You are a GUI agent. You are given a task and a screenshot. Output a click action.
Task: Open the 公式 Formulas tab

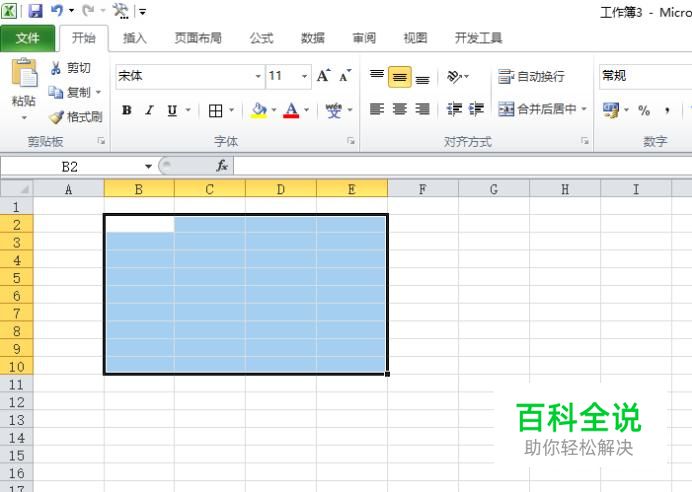point(262,38)
